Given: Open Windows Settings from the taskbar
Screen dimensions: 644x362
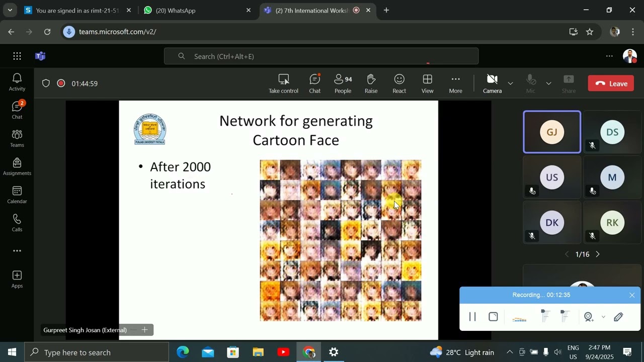Looking at the screenshot, I should [x=334, y=352].
